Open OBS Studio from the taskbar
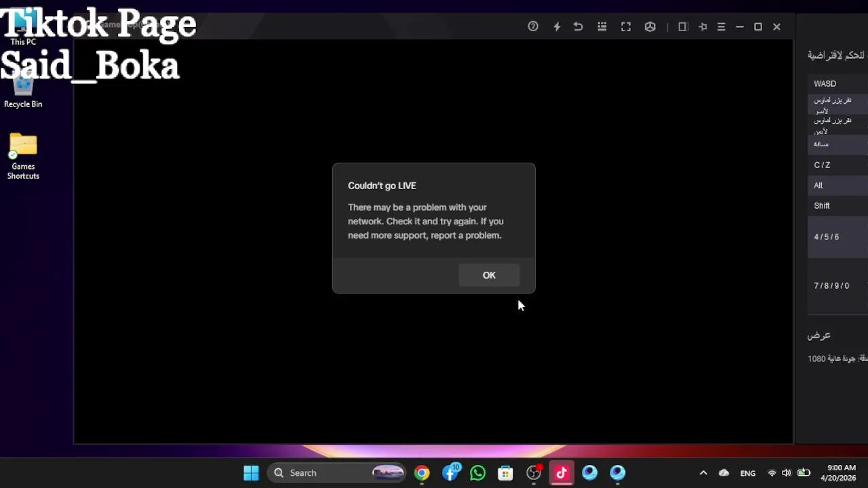This screenshot has width=868, height=488. coord(534,472)
